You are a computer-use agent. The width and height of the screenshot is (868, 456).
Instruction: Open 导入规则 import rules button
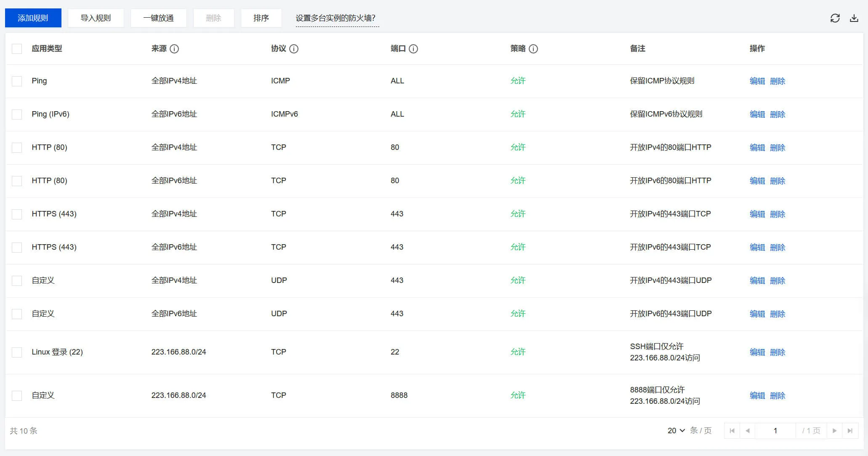[x=96, y=18]
